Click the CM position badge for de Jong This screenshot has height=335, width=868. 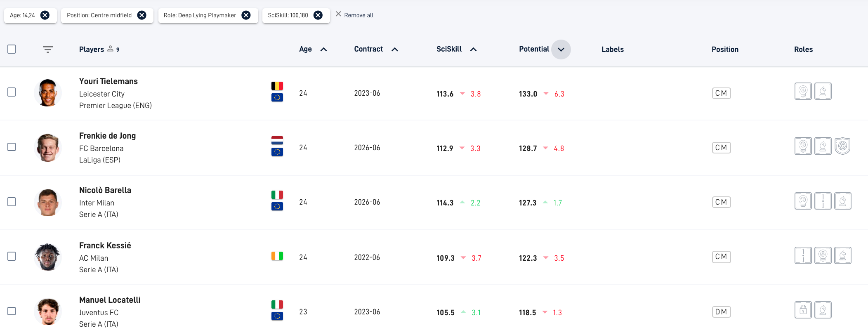tap(722, 148)
